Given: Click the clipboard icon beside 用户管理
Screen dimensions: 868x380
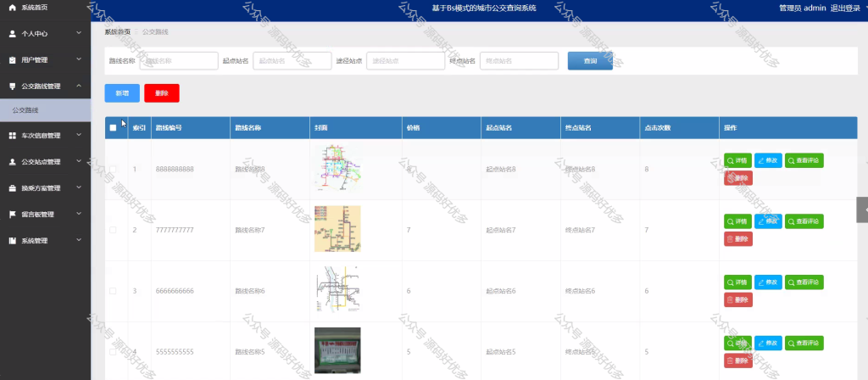Looking at the screenshot, I should [12, 60].
